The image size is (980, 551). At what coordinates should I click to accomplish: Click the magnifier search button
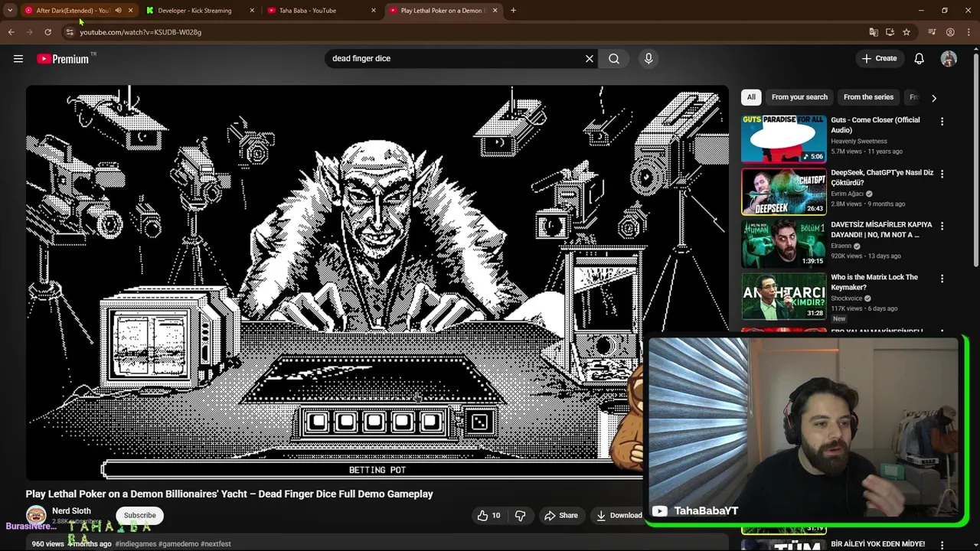click(x=614, y=58)
